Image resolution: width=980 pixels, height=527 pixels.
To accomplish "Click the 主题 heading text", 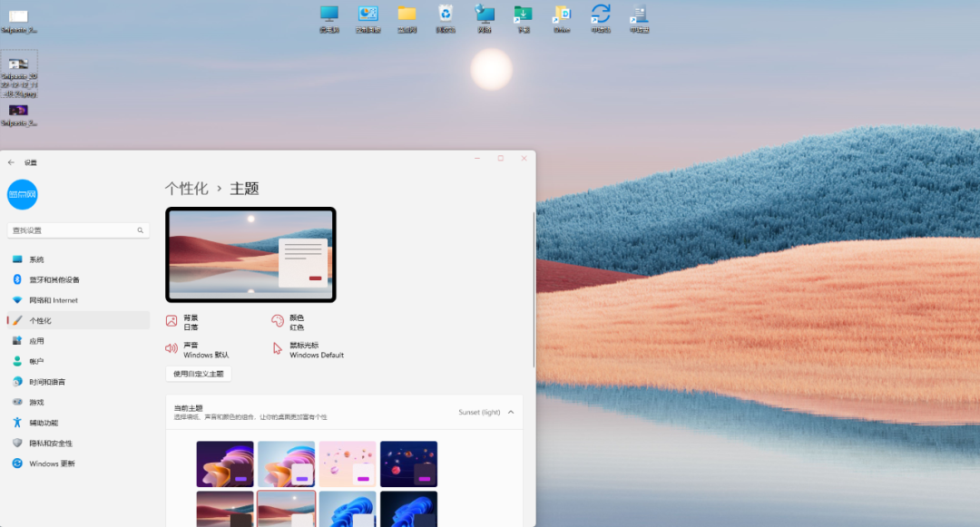I will click(244, 188).
